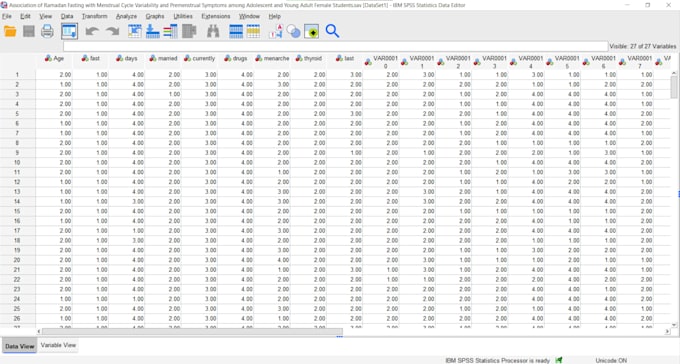This screenshot has height=364, width=680.
Task: Select the last column header
Action: point(345,59)
